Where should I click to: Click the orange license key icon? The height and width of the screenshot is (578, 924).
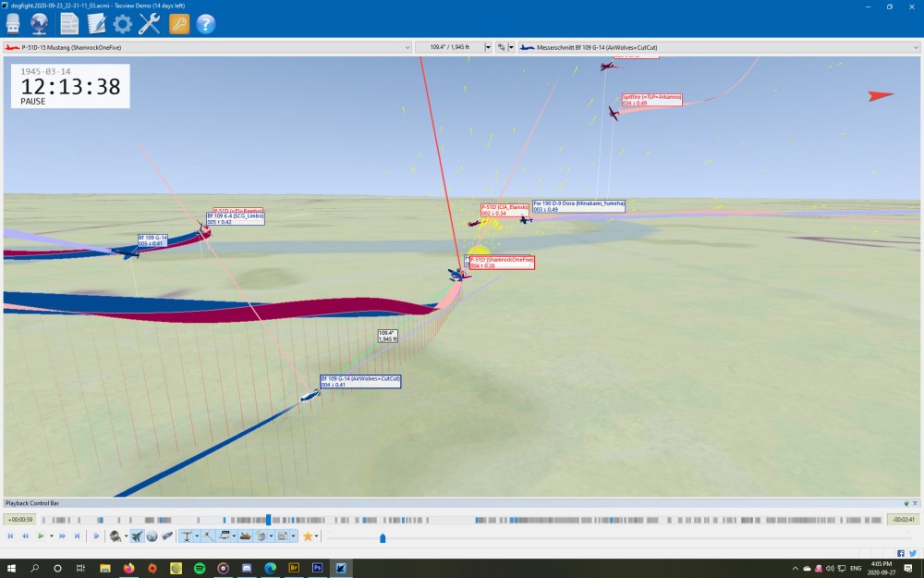[x=179, y=24]
